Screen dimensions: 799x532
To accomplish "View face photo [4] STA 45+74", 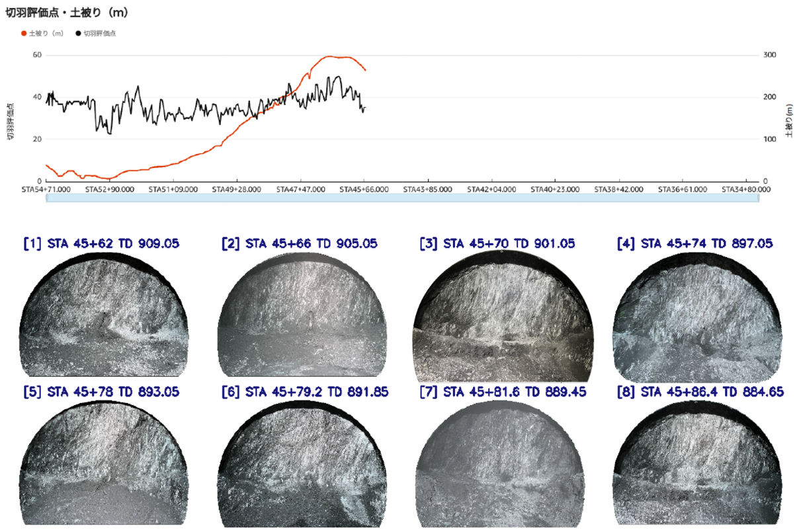I will coord(698,311).
